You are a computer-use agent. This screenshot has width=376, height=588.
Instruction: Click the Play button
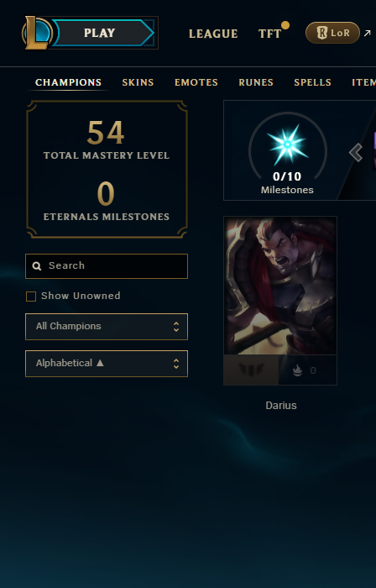pyautogui.click(x=103, y=33)
